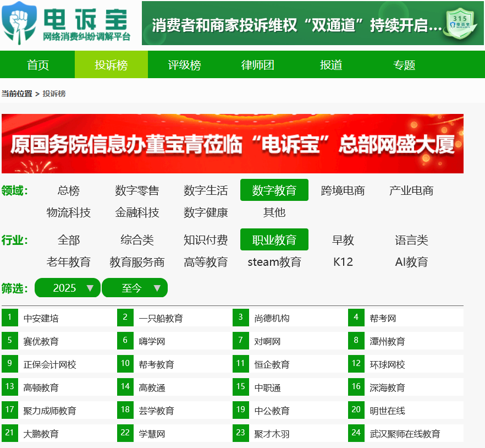Select the 总榜 filter option
This screenshot has width=485, height=448.
(x=69, y=190)
